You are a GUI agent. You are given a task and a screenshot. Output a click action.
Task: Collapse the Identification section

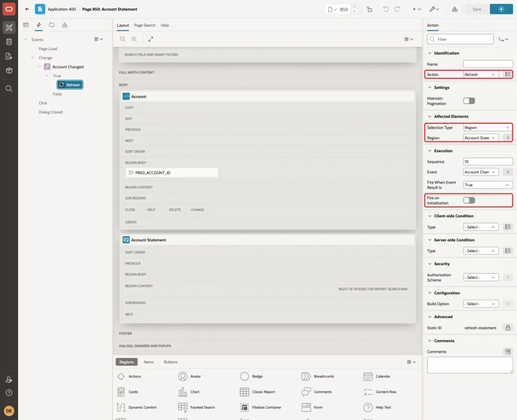[x=430, y=53]
